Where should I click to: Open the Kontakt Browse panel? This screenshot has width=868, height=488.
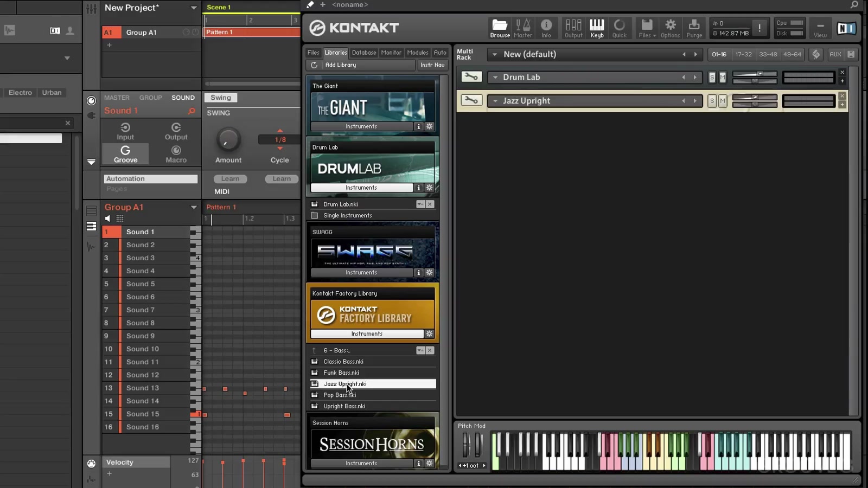coord(499,28)
